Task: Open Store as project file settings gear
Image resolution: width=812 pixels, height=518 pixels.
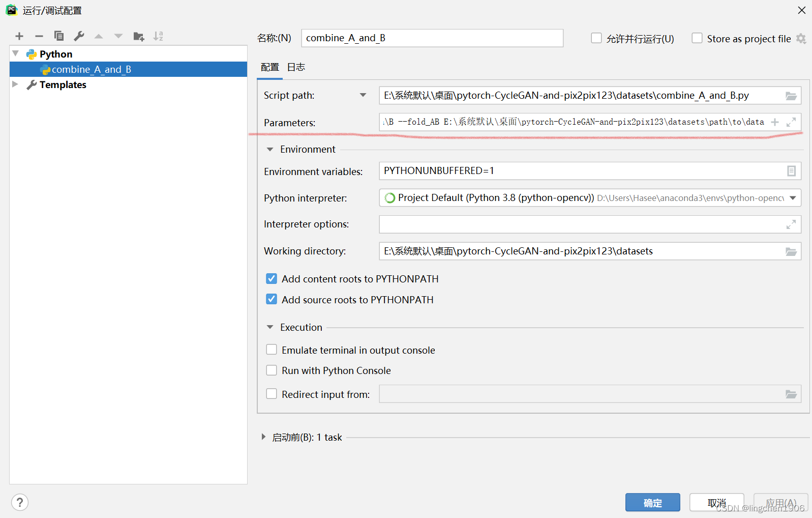Action: point(801,39)
